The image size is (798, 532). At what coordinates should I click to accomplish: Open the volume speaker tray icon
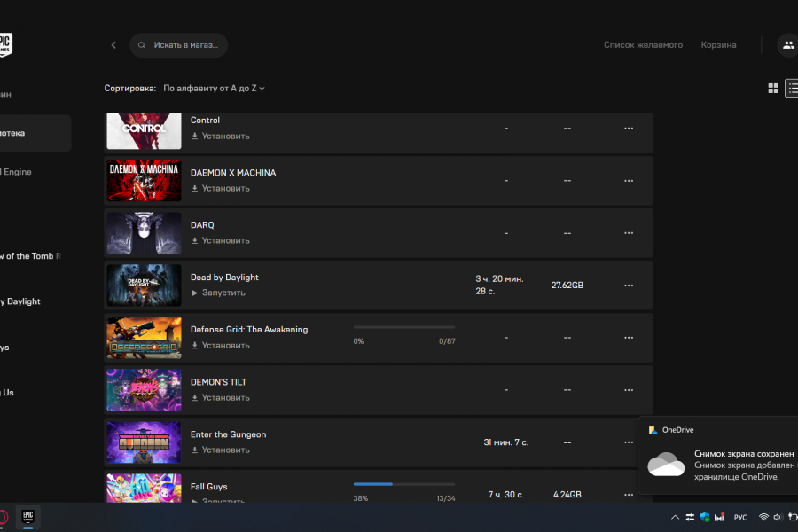778,517
